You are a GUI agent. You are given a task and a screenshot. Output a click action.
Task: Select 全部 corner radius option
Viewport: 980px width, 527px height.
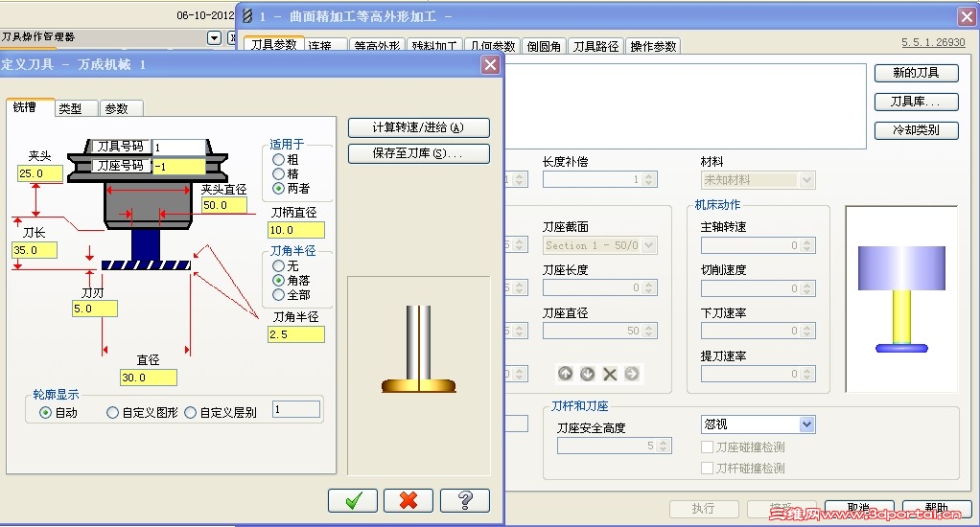click(x=278, y=294)
